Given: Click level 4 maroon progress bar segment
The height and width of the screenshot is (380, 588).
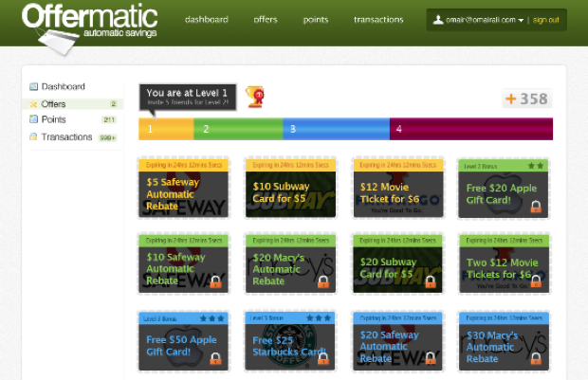Looking at the screenshot, I should click(470, 129).
